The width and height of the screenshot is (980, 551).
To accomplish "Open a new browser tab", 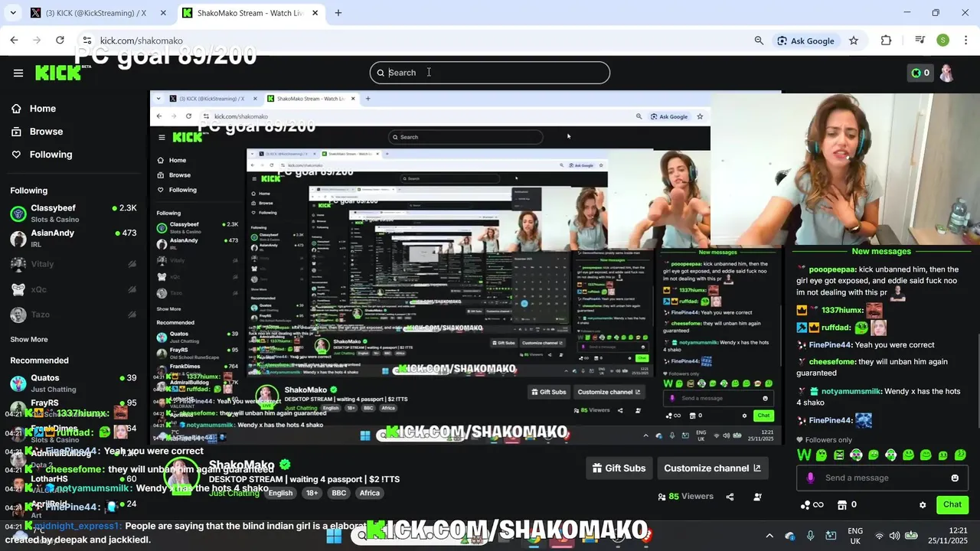I will click(338, 13).
